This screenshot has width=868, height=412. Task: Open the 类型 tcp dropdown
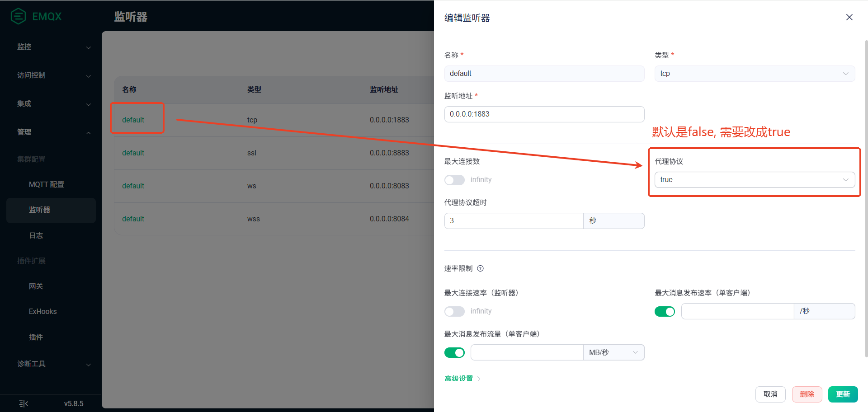755,74
